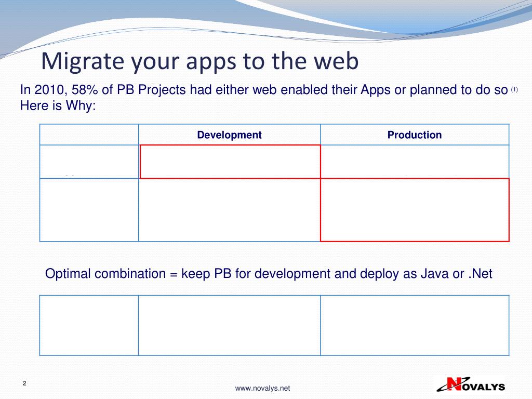This screenshot has width=532, height=399.
Task: Click the Novalys logo
Action: 471,384
